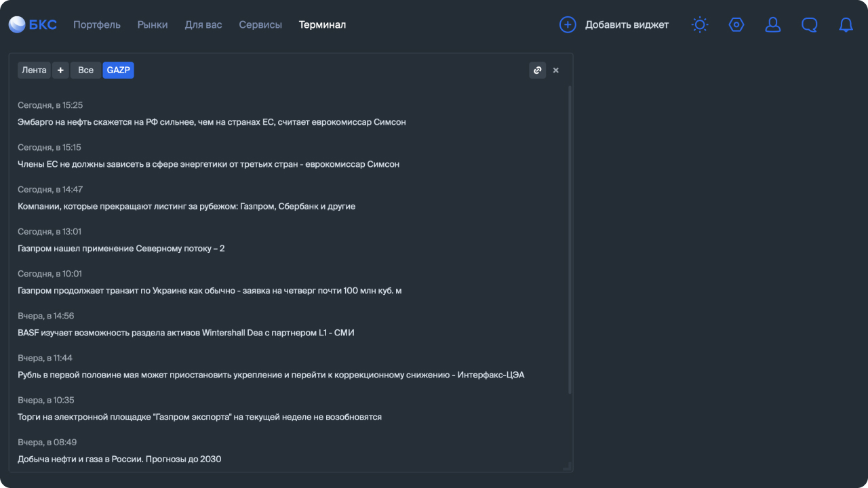The height and width of the screenshot is (488, 868).
Task: Select the GAZP ticker filter
Action: click(x=119, y=70)
